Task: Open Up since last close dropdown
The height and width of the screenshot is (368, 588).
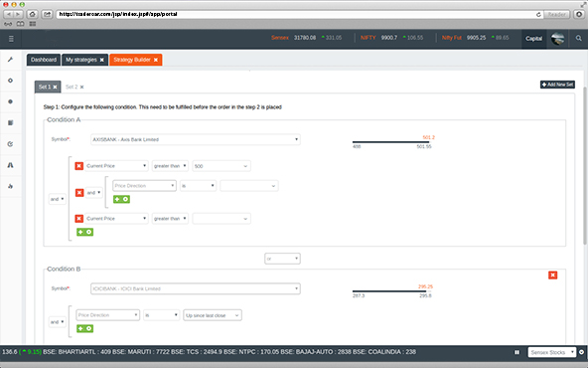Action: (213, 315)
